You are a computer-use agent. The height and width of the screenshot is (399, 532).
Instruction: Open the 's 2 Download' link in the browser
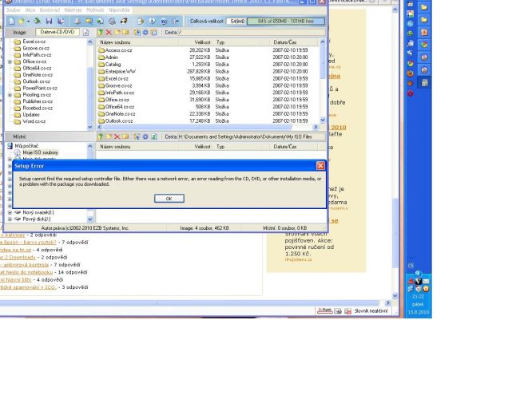click(18, 258)
